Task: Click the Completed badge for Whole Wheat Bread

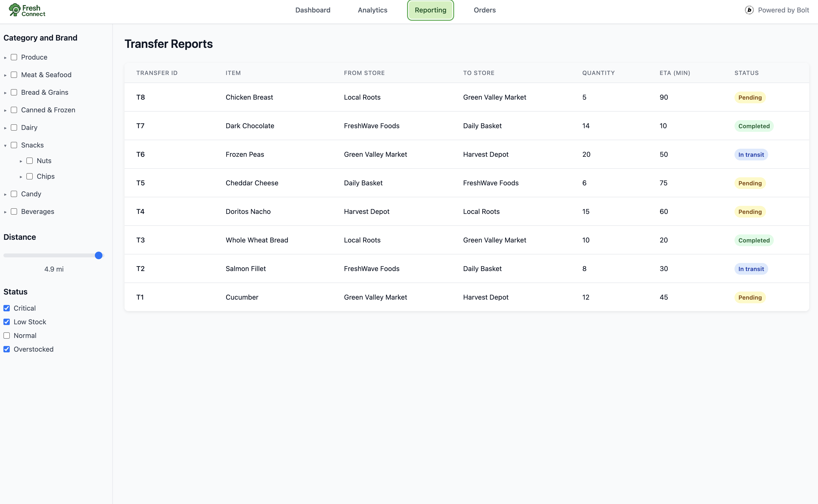Action: pos(754,240)
